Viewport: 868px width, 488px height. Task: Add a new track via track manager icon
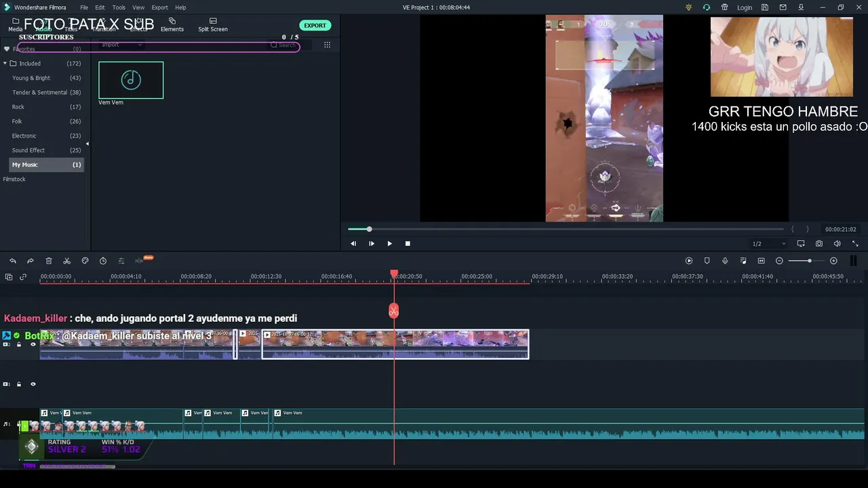9,277
